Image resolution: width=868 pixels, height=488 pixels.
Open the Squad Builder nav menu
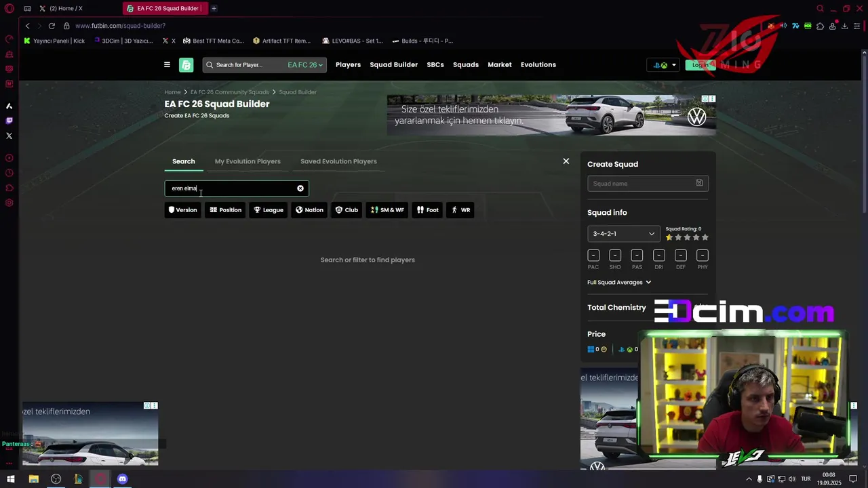(393, 65)
